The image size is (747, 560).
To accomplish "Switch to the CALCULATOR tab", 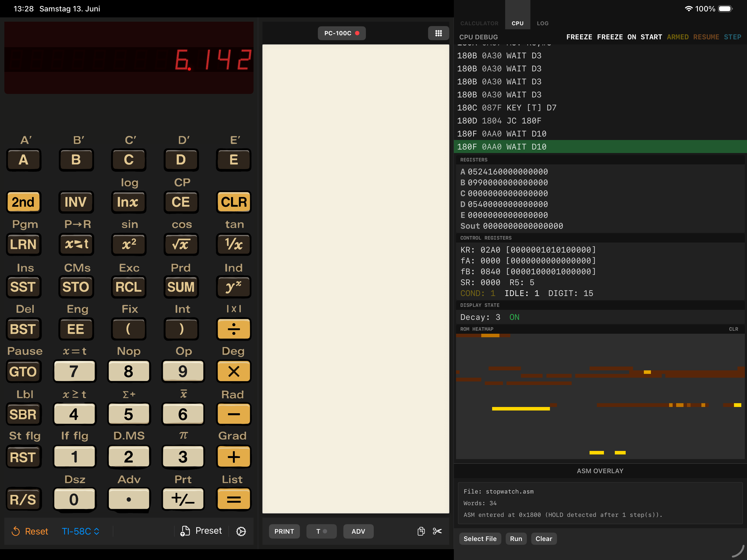I will pyautogui.click(x=479, y=23).
